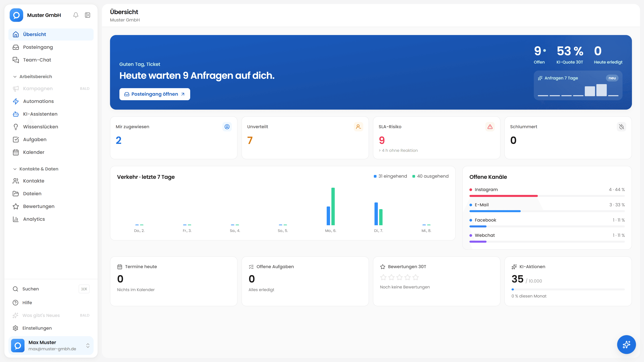644x362 pixels.
Task: Click the Kontakte people icon
Action: [16, 181]
